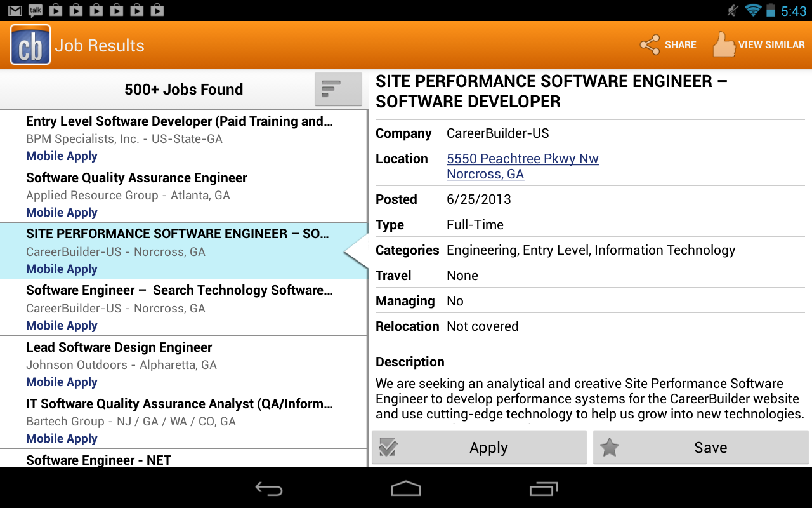Open IT Software Quality Assurance Analyst listing
This screenshot has height=508, width=812.
click(x=184, y=421)
